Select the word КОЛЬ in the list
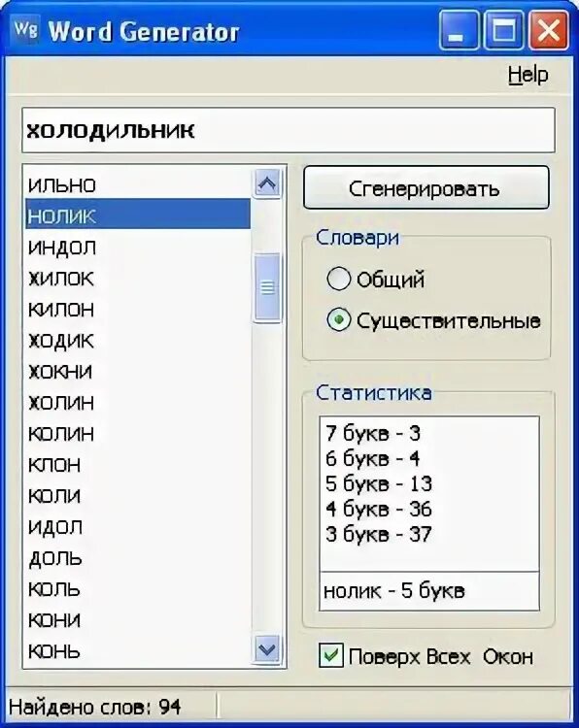The width and height of the screenshot is (579, 728). pyautogui.click(x=138, y=589)
